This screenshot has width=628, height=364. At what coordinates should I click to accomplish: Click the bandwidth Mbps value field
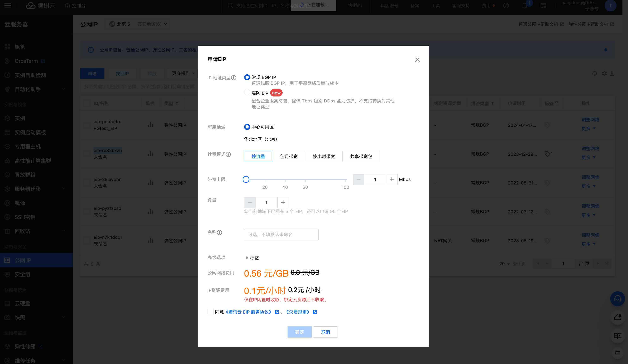375,179
